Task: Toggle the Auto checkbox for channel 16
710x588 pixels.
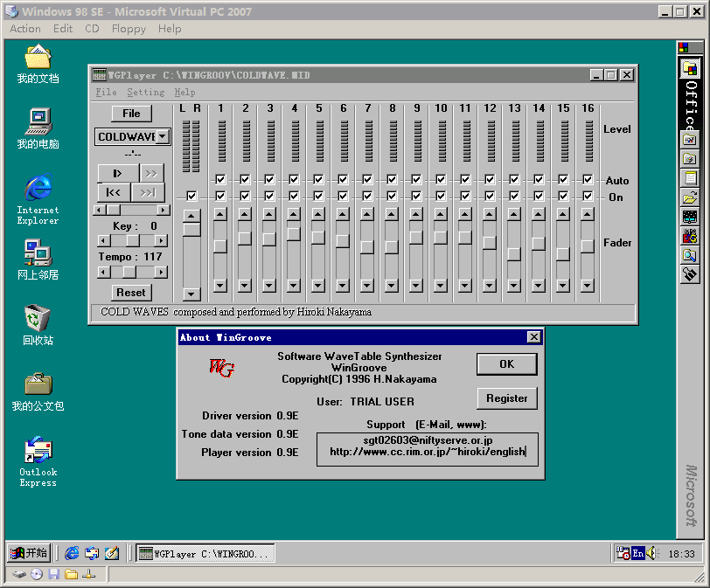Action: tap(588, 180)
